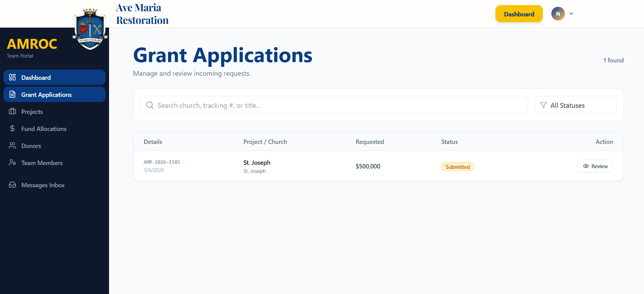
Task: Expand the user account menu chevron
Action: [x=571, y=14]
